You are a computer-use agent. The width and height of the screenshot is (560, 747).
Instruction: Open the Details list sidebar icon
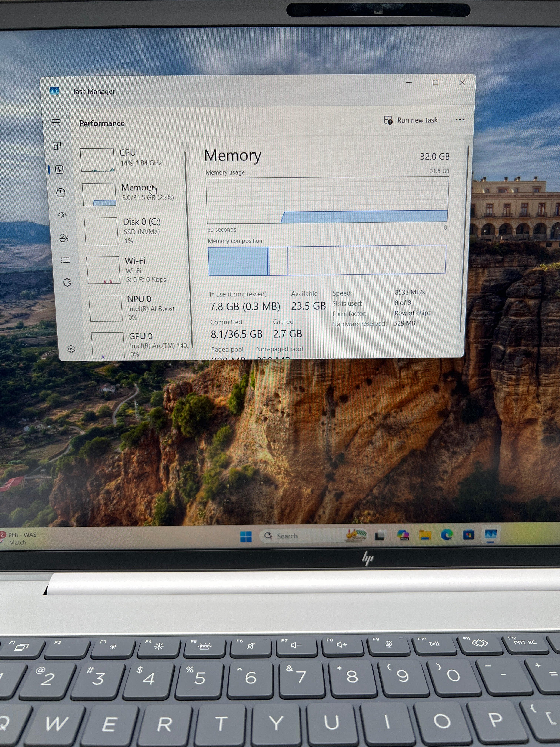(65, 260)
